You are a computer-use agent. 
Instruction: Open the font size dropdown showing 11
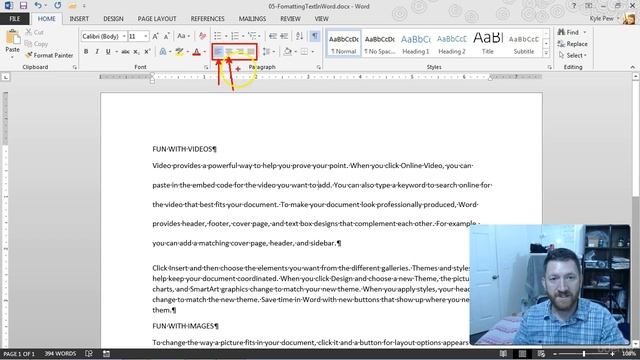pos(145,36)
